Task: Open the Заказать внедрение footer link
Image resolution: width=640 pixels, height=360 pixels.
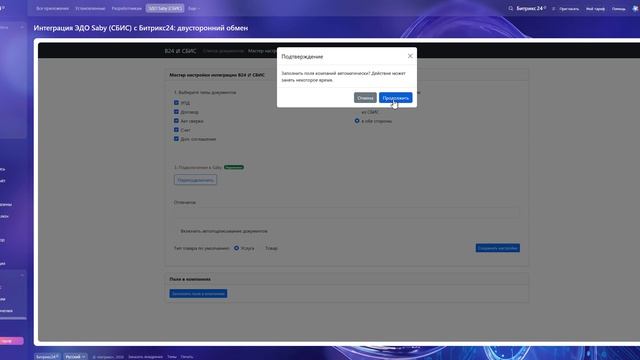Action: coord(145,357)
